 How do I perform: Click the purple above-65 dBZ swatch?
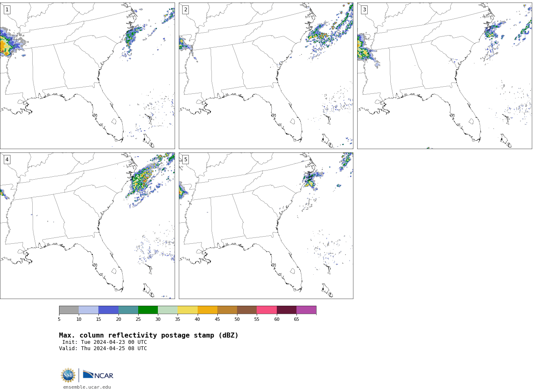click(306, 310)
